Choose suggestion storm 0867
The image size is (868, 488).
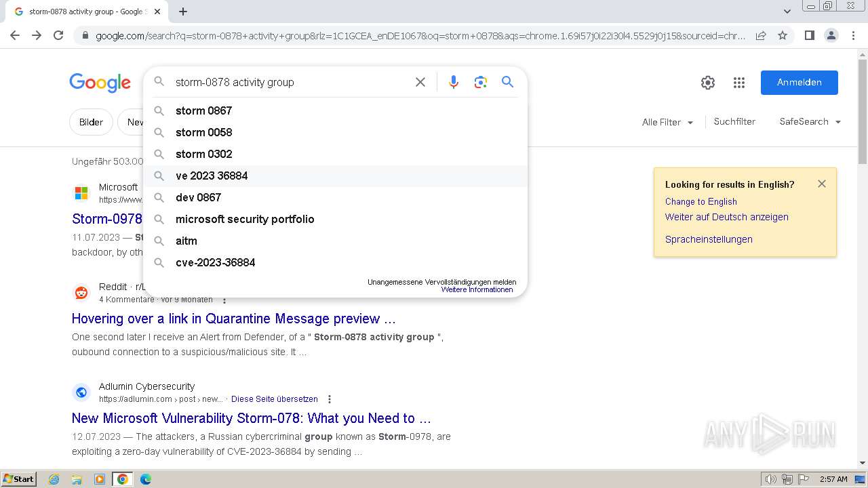pyautogui.click(x=336, y=110)
